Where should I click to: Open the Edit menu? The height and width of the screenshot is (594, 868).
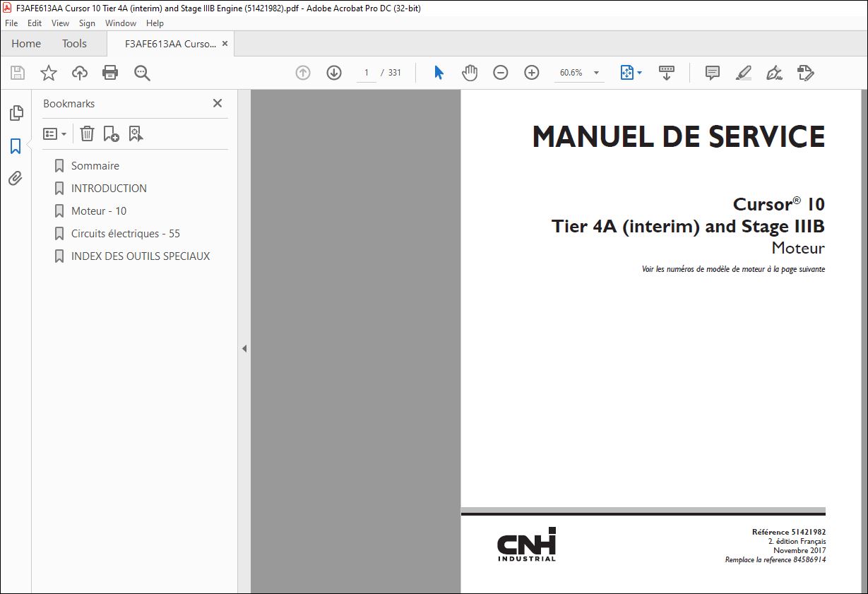[35, 23]
